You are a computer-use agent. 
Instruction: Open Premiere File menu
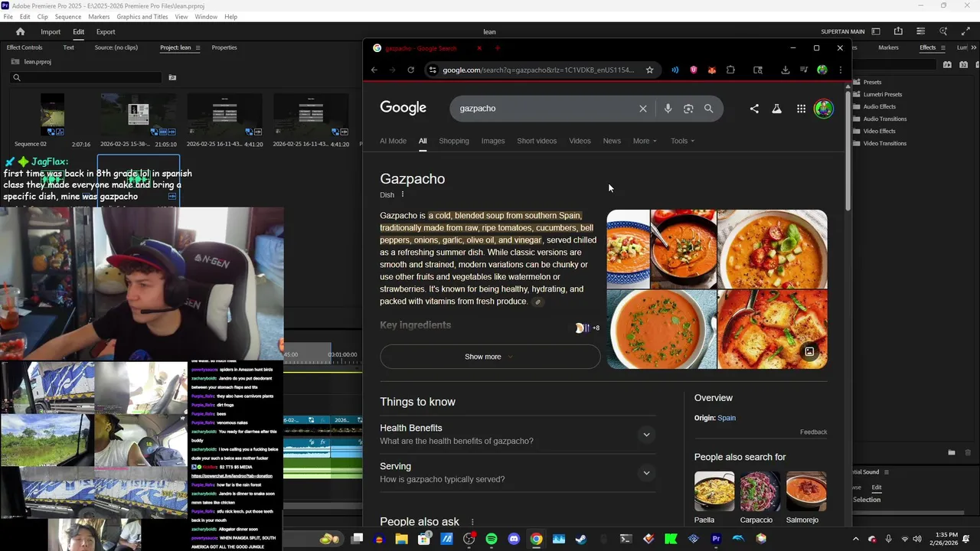(x=8, y=17)
